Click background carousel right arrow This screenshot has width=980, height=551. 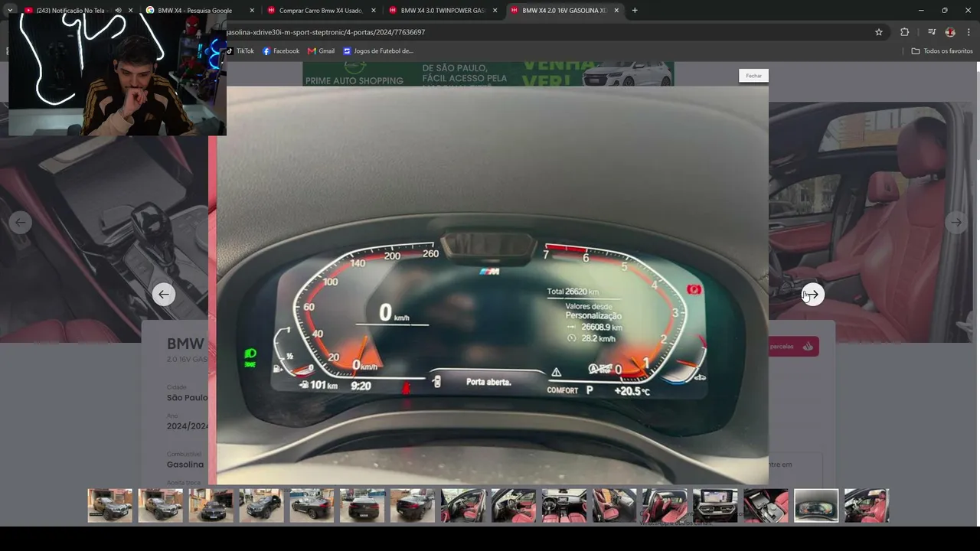[x=956, y=223]
